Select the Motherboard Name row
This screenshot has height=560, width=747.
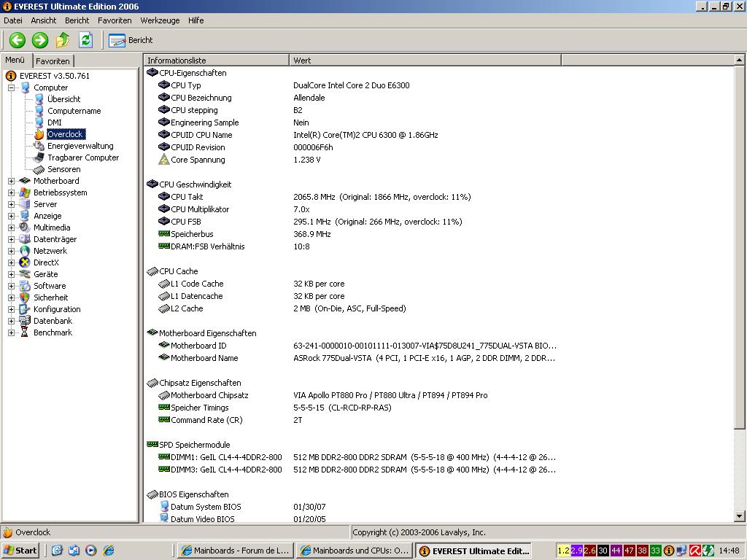(x=352, y=357)
